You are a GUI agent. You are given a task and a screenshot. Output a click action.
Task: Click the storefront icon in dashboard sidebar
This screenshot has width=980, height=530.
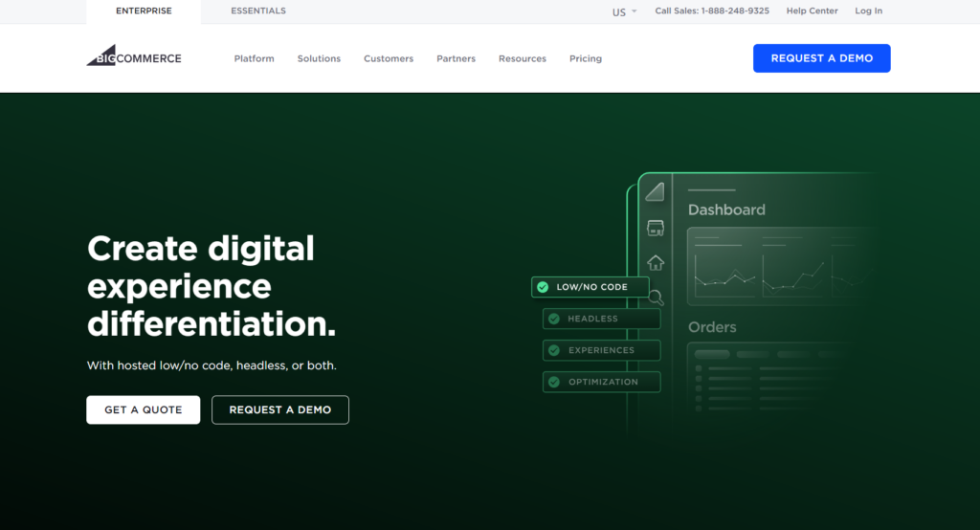655,228
